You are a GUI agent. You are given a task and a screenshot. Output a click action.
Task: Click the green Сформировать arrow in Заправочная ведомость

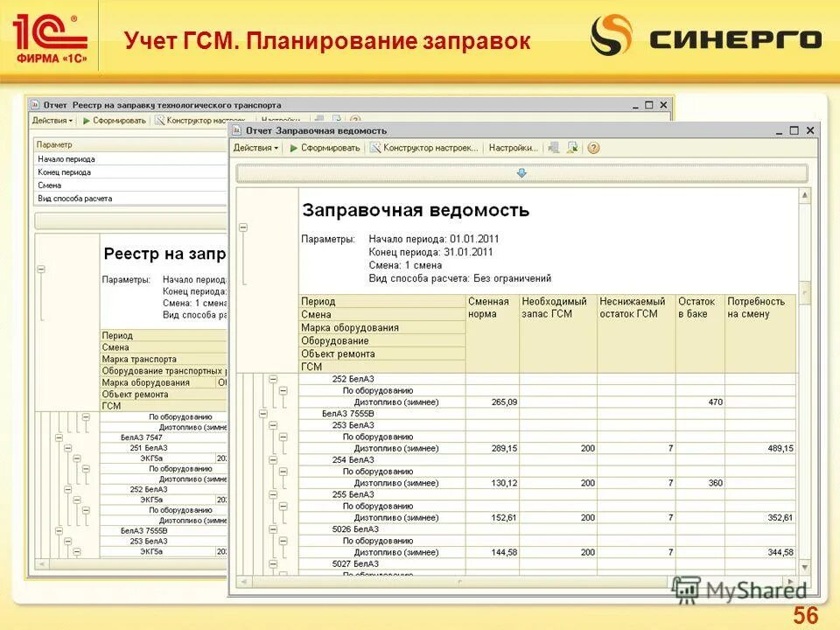(292, 147)
